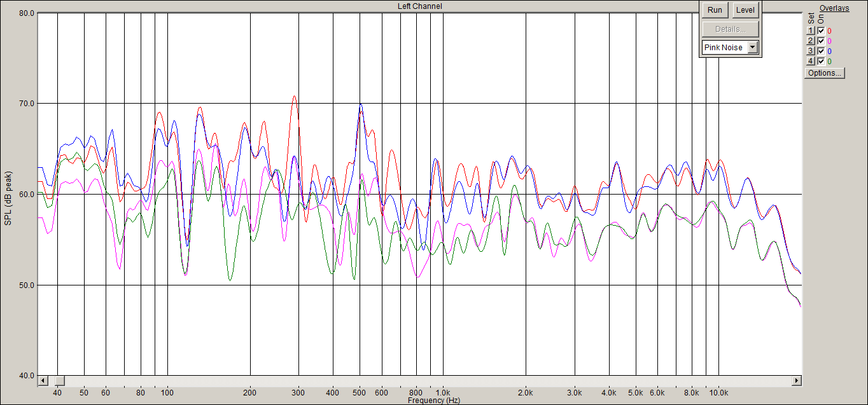Click the Frequency (Hz) axis label
The image size is (868, 405).
pyautogui.click(x=433, y=401)
